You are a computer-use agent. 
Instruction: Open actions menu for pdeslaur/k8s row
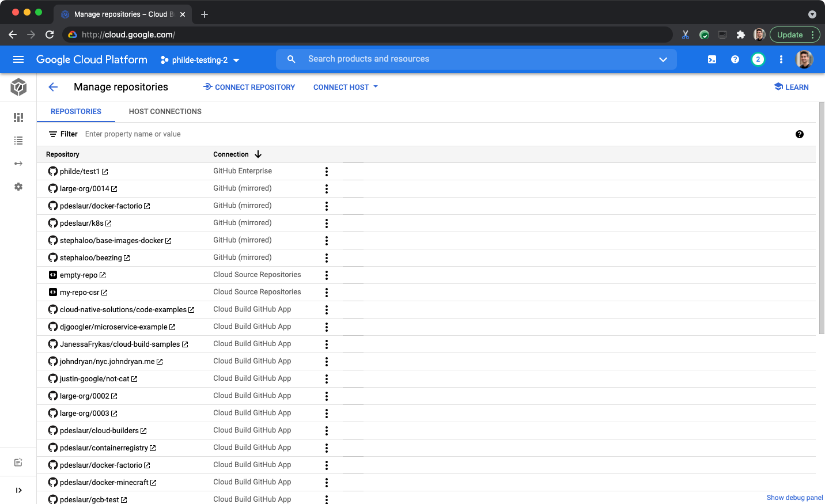point(327,223)
